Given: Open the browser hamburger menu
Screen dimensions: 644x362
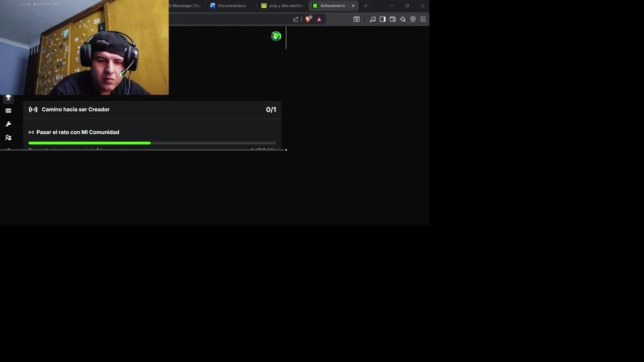Looking at the screenshot, I should (x=423, y=19).
